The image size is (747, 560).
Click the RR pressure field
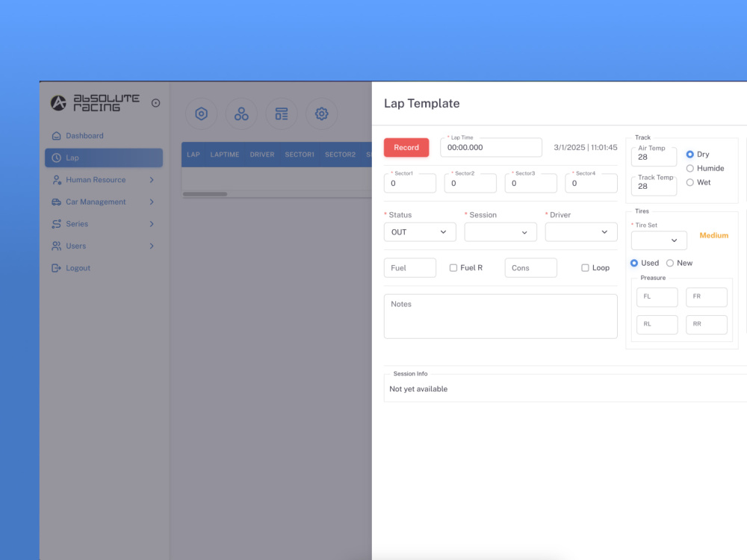[x=707, y=324]
